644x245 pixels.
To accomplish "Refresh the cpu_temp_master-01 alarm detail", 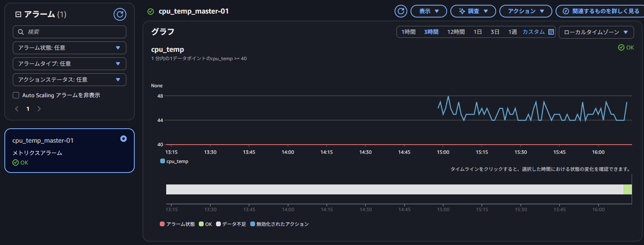I will tap(401, 11).
